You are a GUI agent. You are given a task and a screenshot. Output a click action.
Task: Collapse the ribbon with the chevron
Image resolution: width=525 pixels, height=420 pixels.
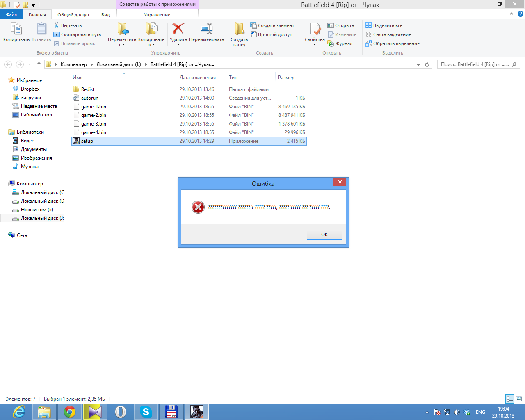pos(511,14)
